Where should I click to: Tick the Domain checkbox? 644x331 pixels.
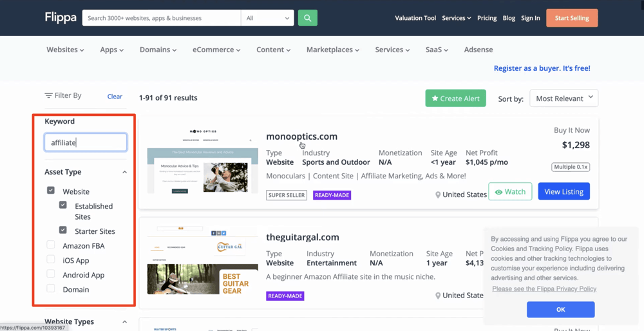pos(51,289)
